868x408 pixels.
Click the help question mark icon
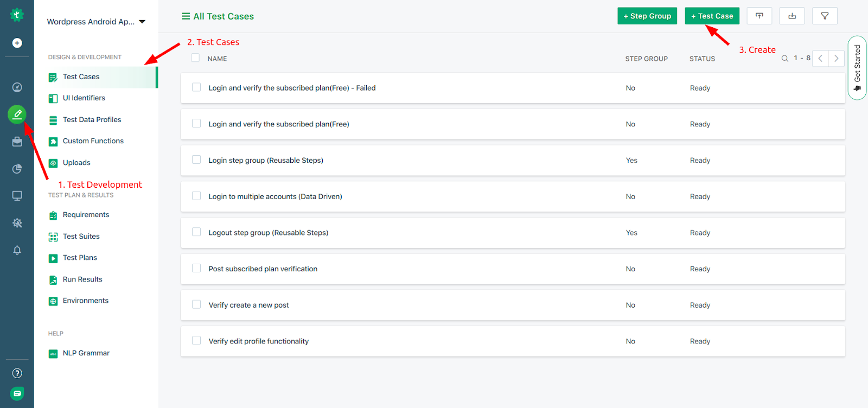pyautogui.click(x=17, y=373)
